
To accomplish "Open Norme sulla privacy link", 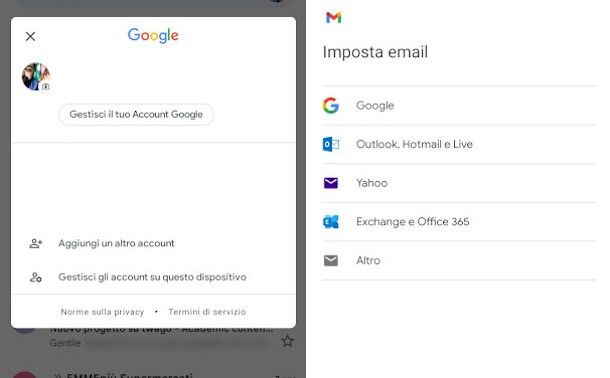I will click(102, 312).
